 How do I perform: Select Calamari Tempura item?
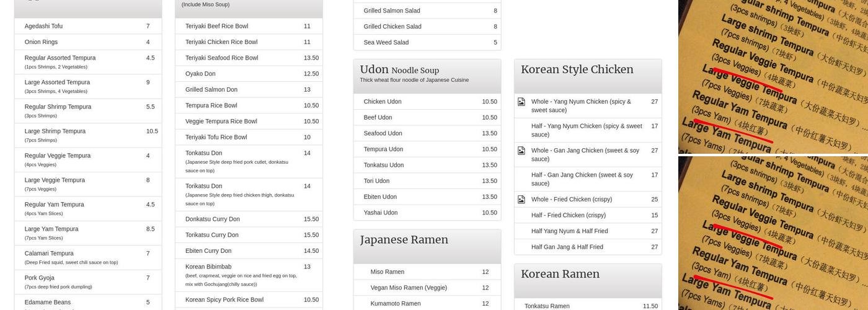(x=88, y=257)
